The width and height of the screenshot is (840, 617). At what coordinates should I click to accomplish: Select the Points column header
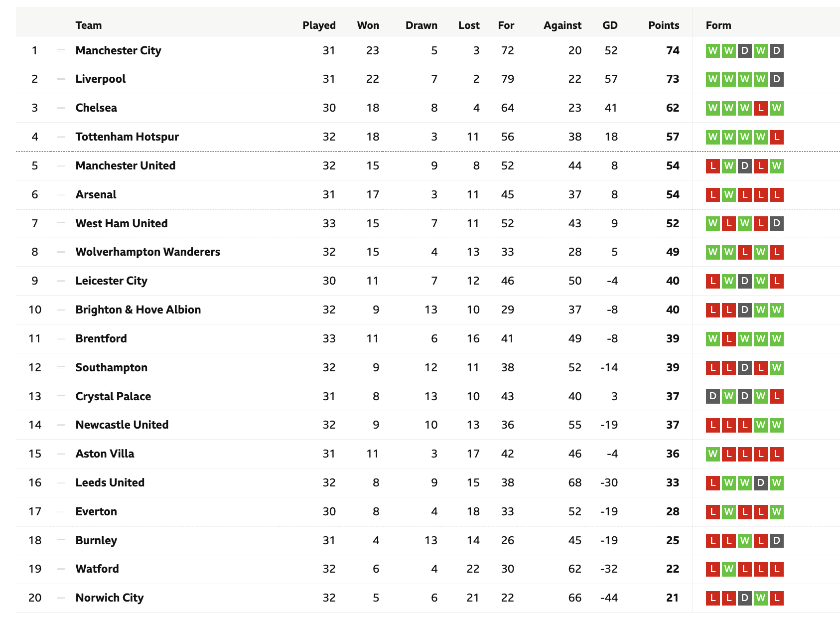tap(664, 25)
